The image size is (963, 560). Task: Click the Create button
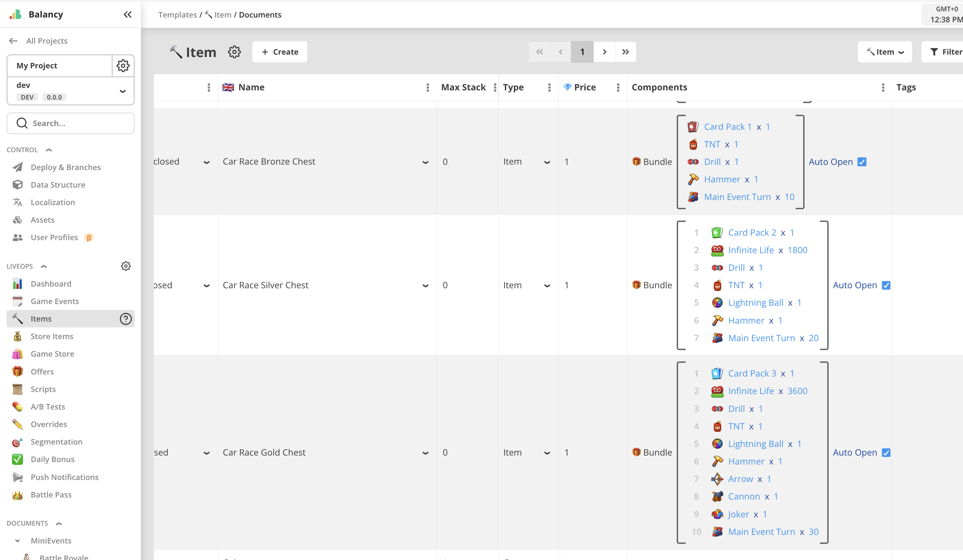279,52
